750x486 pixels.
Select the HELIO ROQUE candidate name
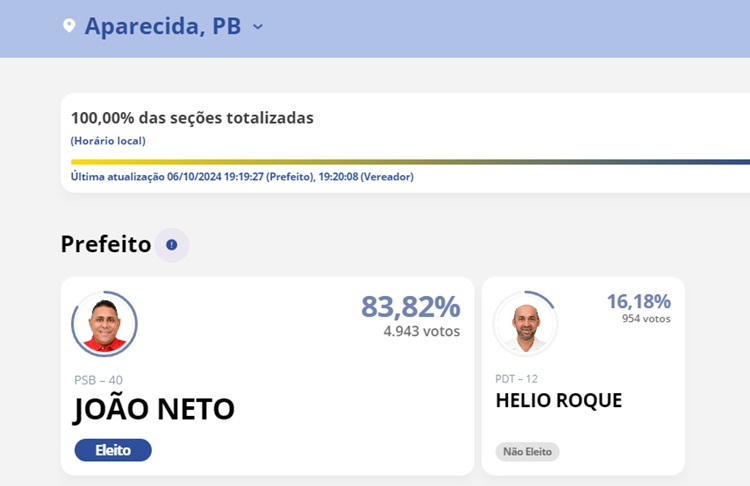(558, 401)
